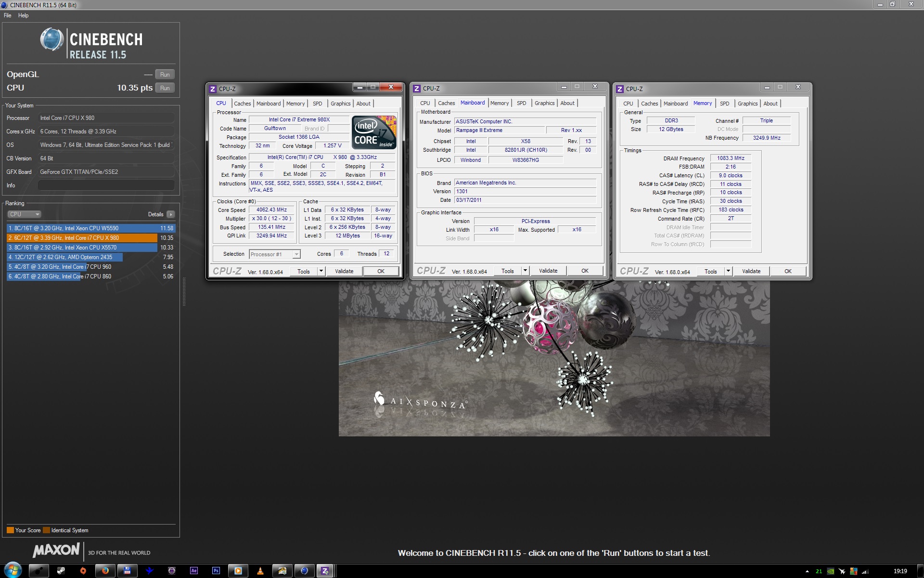Click the airplane tray icon

[842, 571]
